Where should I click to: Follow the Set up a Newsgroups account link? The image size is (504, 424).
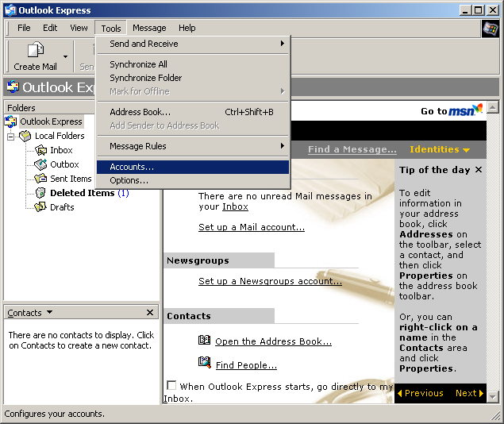270,281
